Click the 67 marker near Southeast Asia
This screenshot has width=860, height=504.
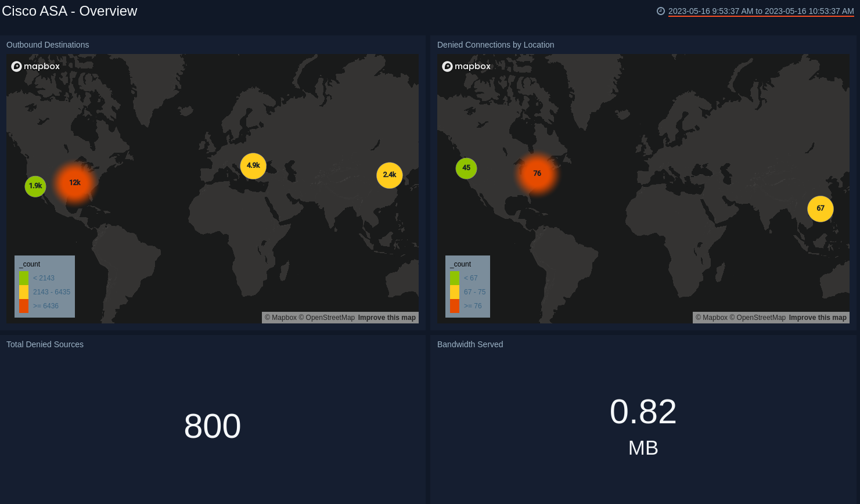click(820, 208)
